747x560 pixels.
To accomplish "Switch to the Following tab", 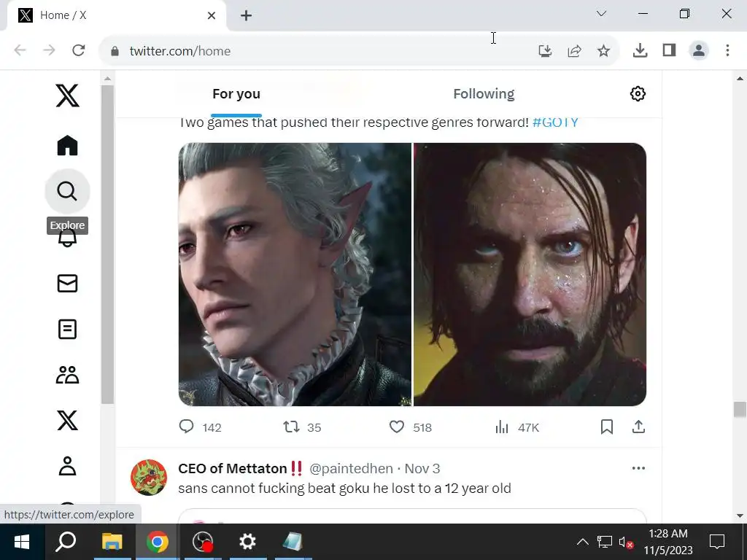I will 484,94.
